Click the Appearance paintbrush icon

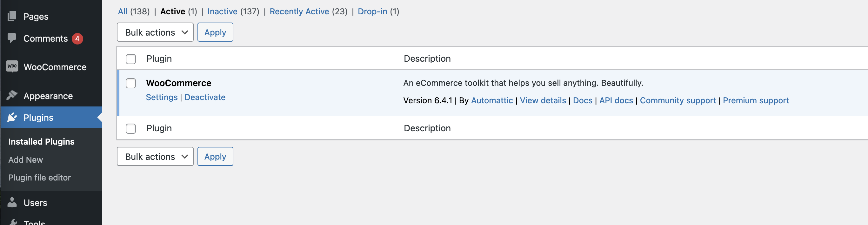[x=12, y=95]
